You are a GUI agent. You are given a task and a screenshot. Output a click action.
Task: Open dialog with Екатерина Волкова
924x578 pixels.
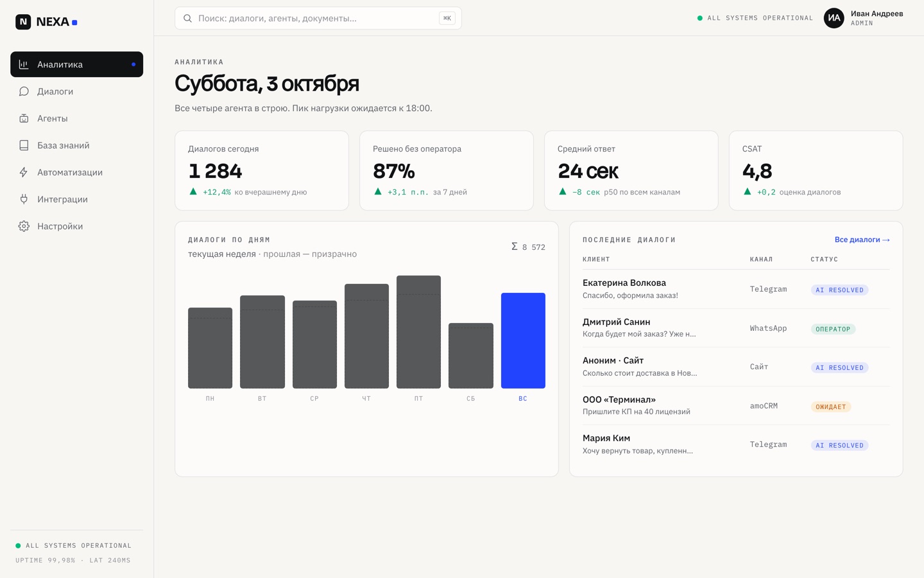click(736, 289)
